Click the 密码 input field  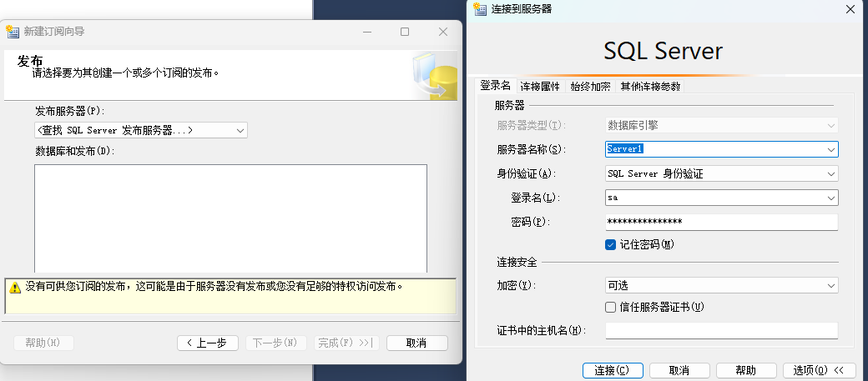tap(722, 222)
